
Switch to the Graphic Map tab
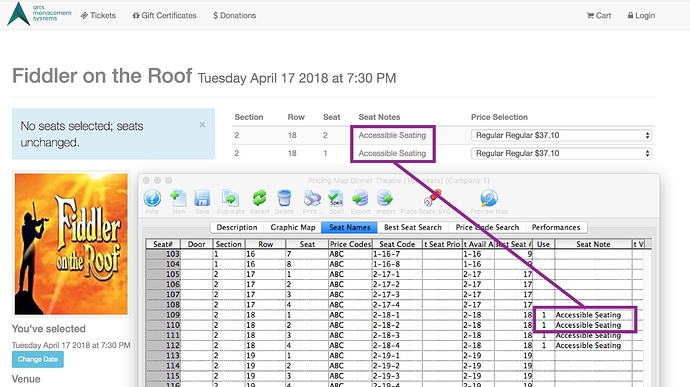[x=293, y=227]
